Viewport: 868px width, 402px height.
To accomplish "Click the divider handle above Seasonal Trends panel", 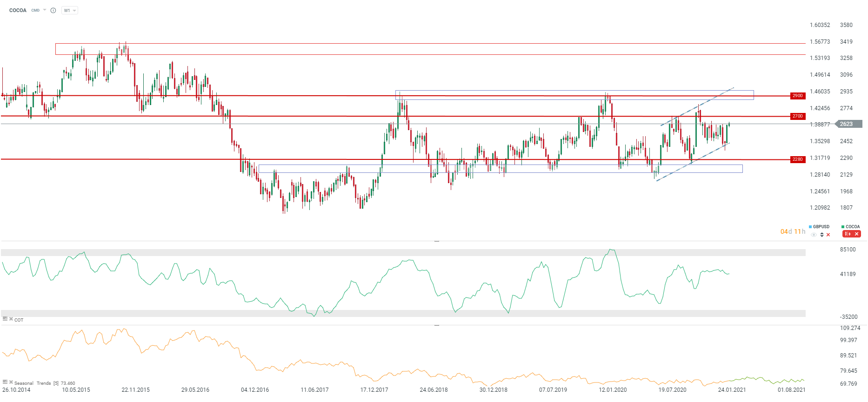I will [x=437, y=325].
